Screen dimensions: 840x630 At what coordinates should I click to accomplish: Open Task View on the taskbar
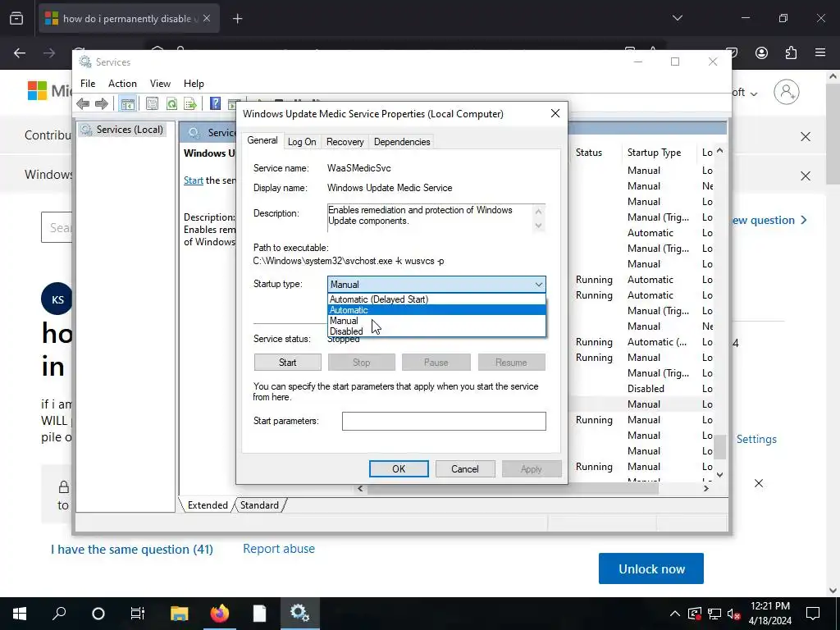pyautogui.click(x=138, y=614)
